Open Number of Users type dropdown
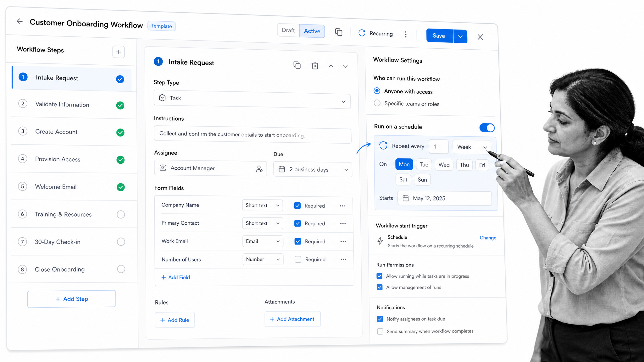Viewport: 644px width, 362px height. 263,259
